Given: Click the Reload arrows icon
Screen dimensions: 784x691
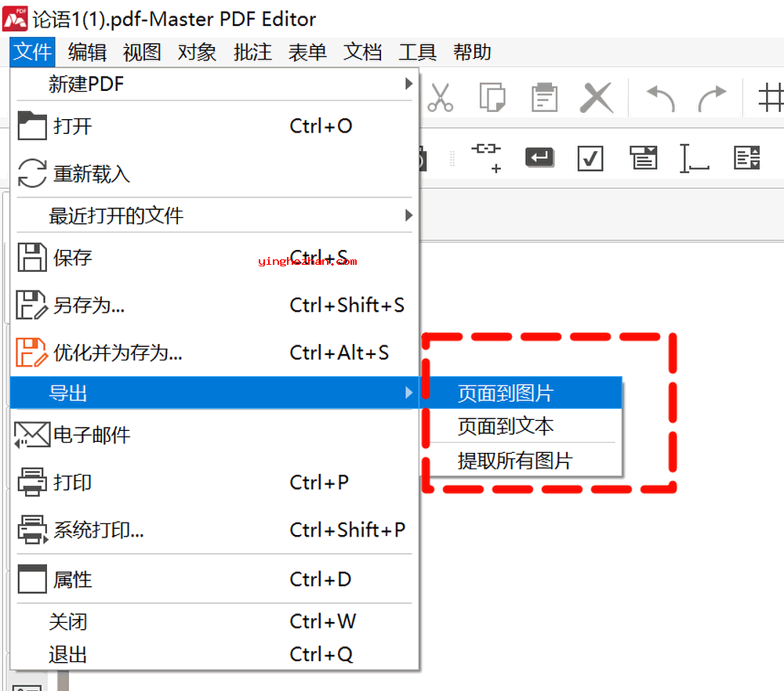Looking at the screenshot, I should point(32,173).
